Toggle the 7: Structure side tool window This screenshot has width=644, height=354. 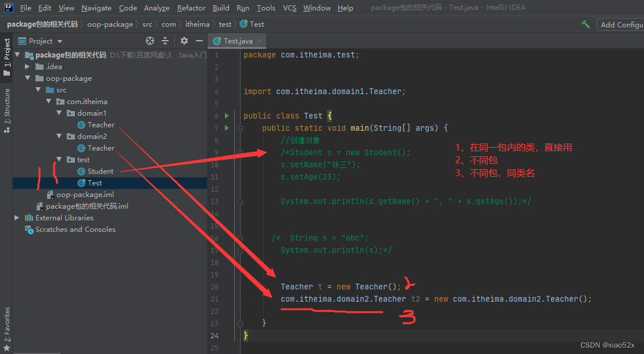click(6, 110)
